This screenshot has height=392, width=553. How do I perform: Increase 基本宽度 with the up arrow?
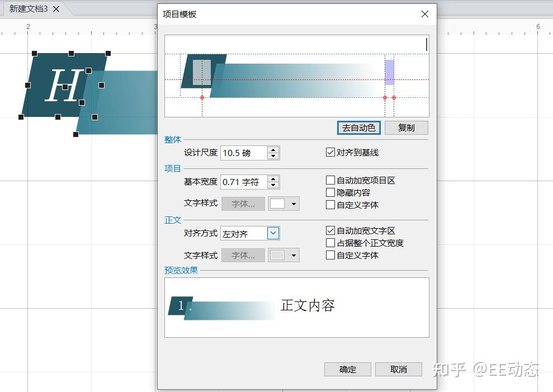pos(273,179)
